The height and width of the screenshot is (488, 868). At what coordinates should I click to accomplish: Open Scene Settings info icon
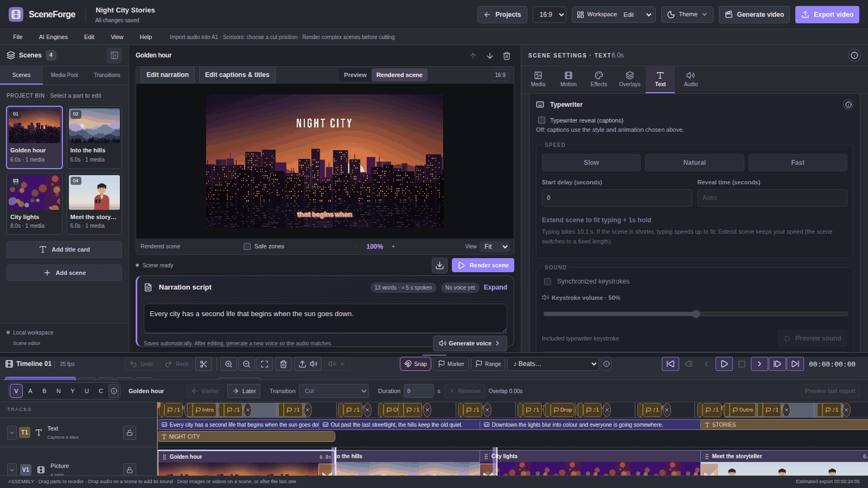[x=854, y=55]
